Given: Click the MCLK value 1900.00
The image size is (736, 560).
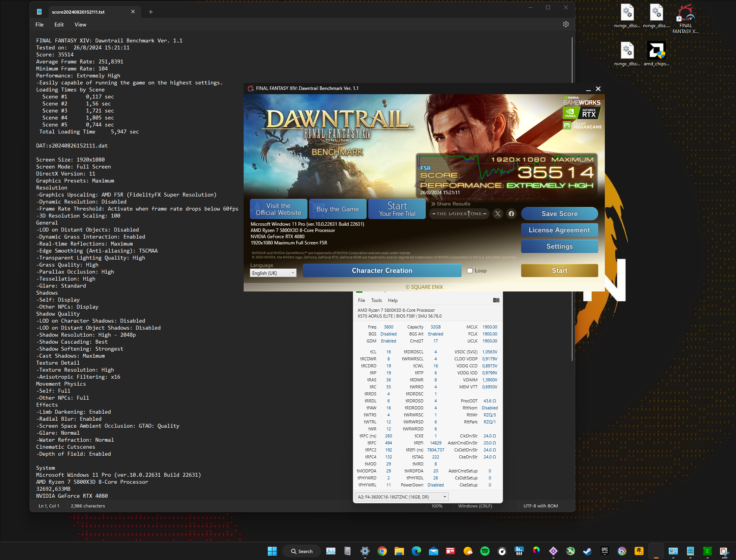Looking at the screenshot, I should tap(490, 327).
